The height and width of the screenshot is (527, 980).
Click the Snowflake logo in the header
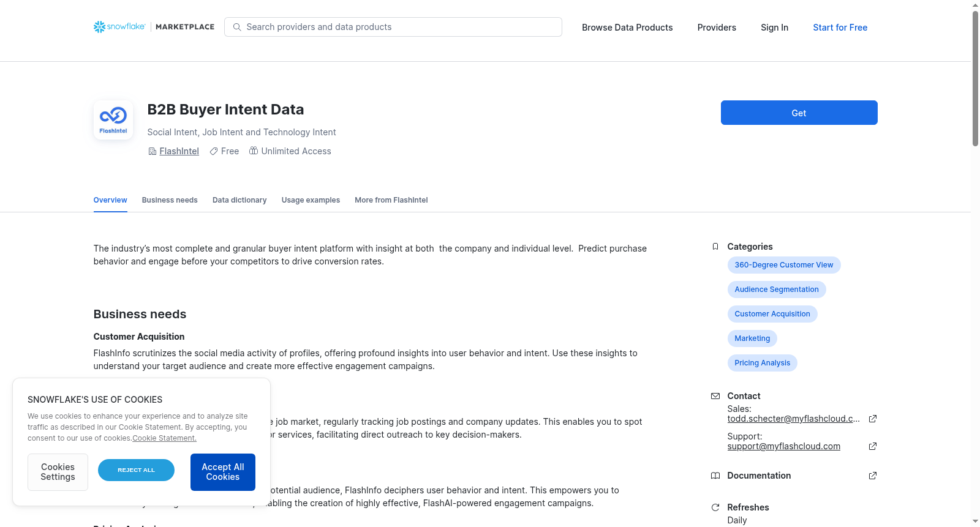pos(119,27)
